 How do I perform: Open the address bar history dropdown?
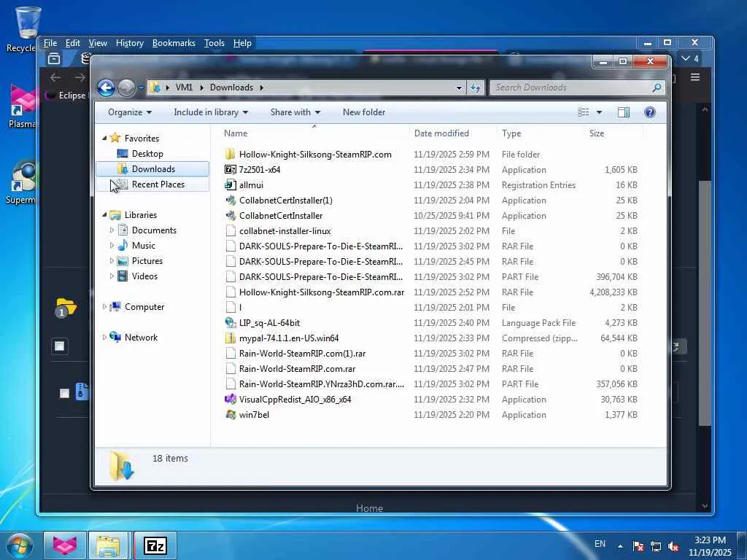(459, 87)
